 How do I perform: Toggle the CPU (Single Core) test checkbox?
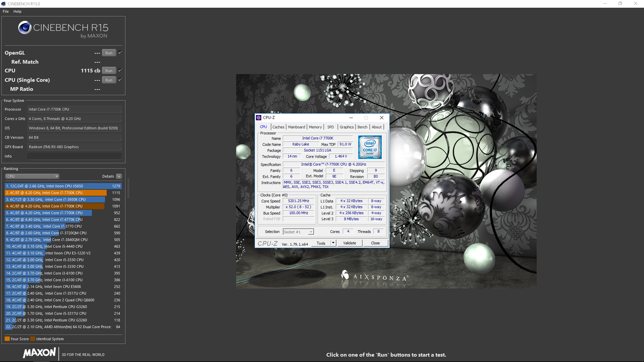coord(120,80)
